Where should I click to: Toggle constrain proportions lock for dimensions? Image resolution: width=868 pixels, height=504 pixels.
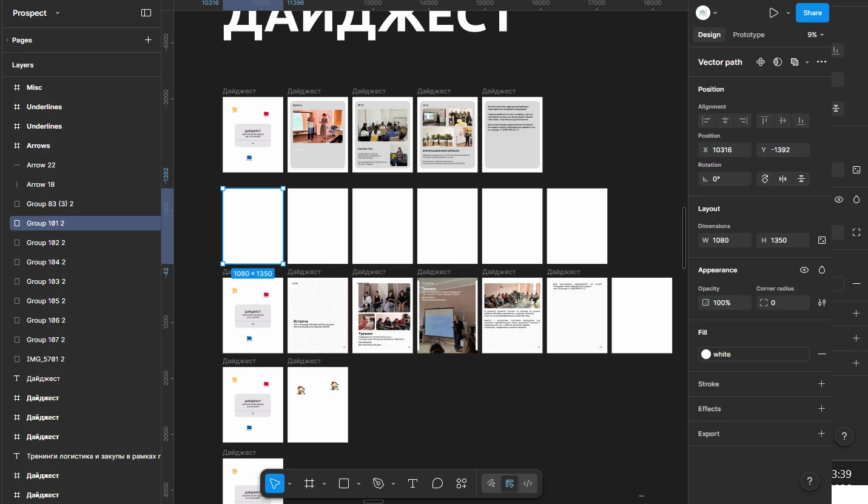coord(822,240)
